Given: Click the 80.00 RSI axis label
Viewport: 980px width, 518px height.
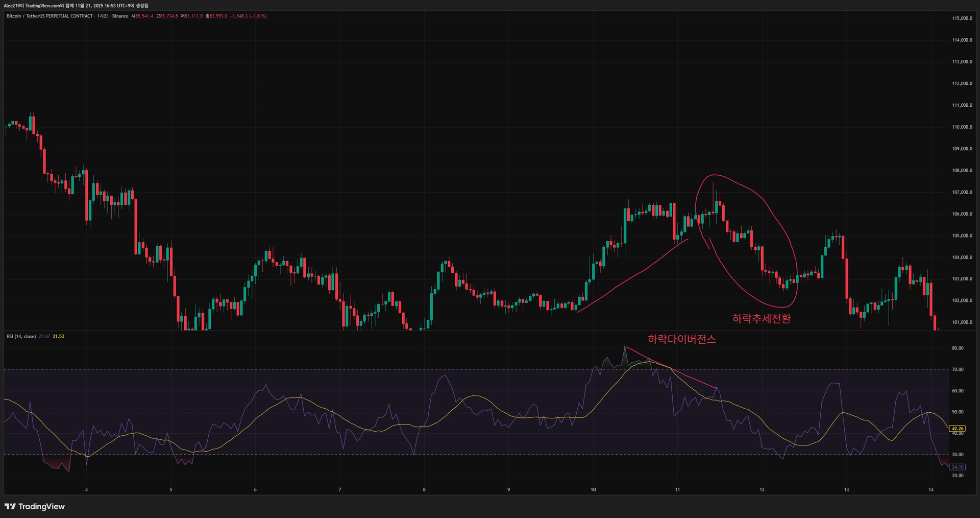Looking at the screenshot, I should click(958, 348).
